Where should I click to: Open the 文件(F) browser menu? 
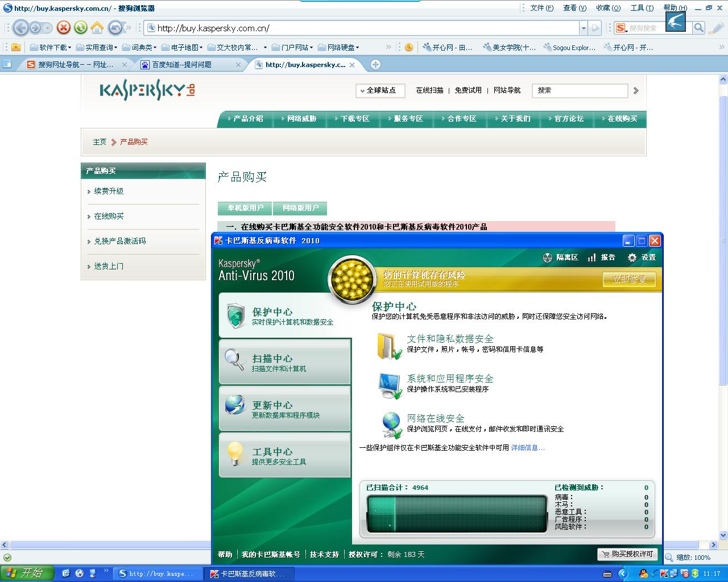tap(541, 8)
